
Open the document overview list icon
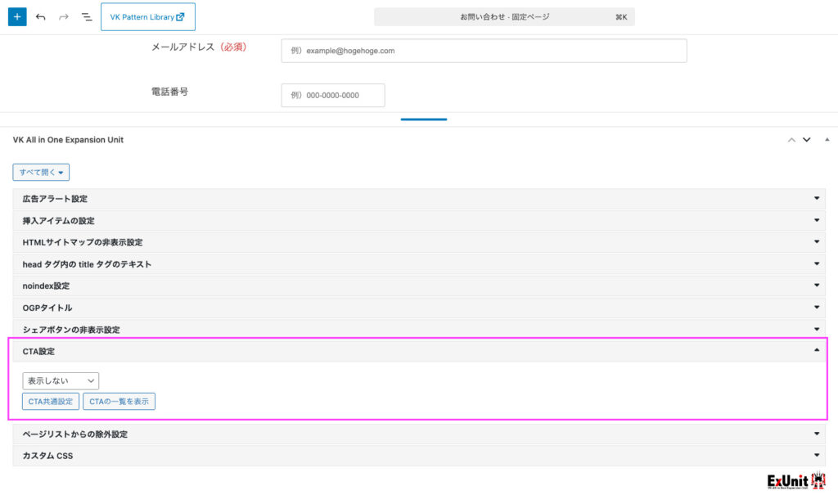pos(87,16)
